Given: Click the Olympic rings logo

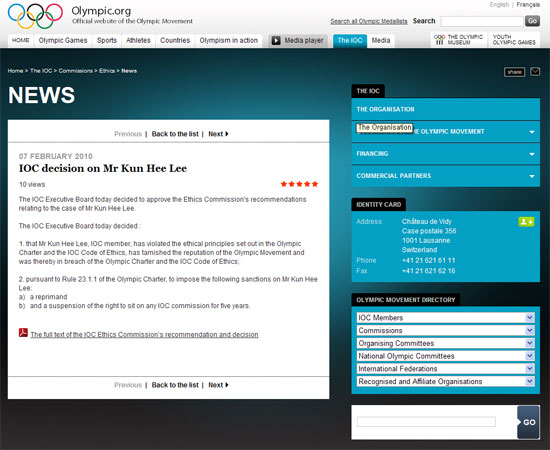Looking at the screenshot, I should [x=35, y=16].
